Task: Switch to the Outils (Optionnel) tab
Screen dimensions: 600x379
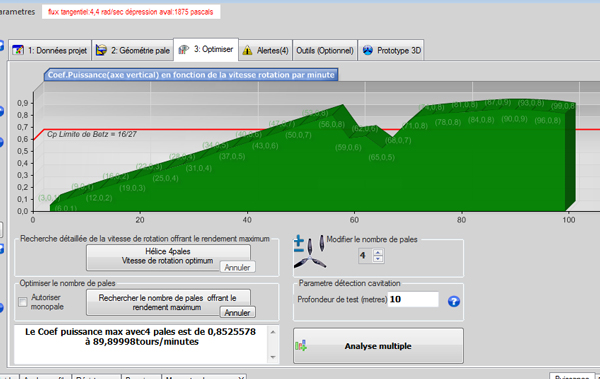Action: [325, 50]
